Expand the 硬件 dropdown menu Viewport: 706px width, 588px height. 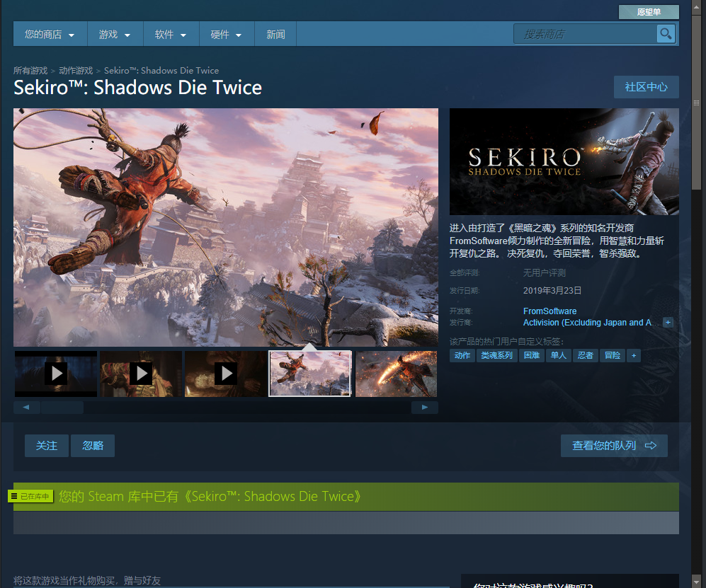click(227, 34)
